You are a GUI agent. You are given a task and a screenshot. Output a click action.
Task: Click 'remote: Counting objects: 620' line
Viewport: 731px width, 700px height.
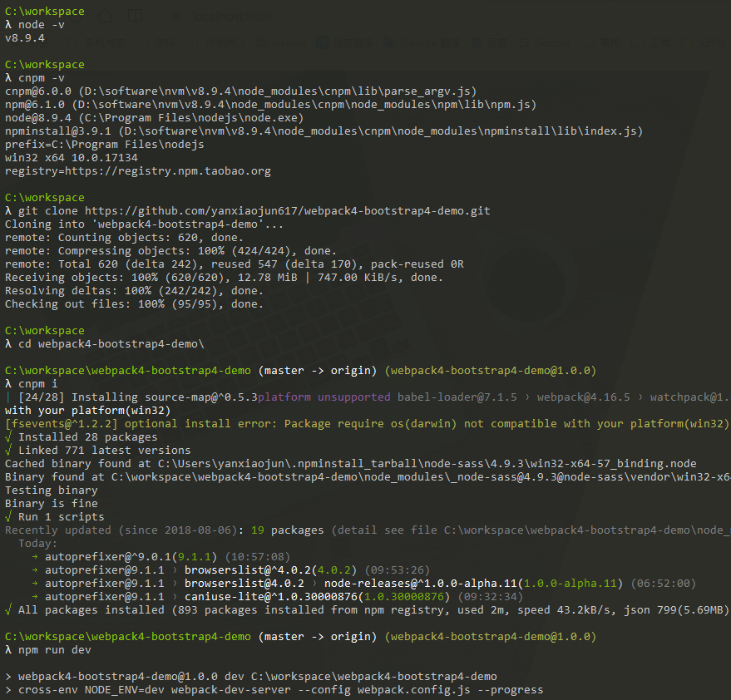[124, 237]
